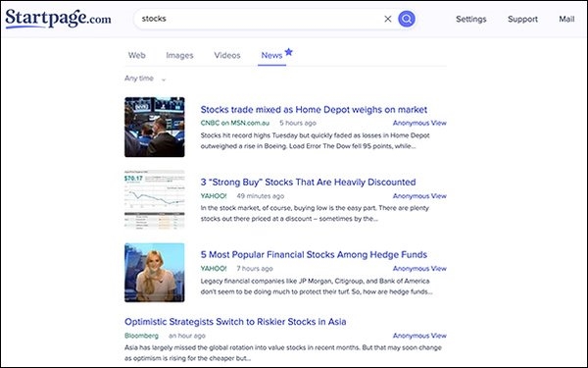
Task: Click inside the stocks search field
Action: [259, 19]
